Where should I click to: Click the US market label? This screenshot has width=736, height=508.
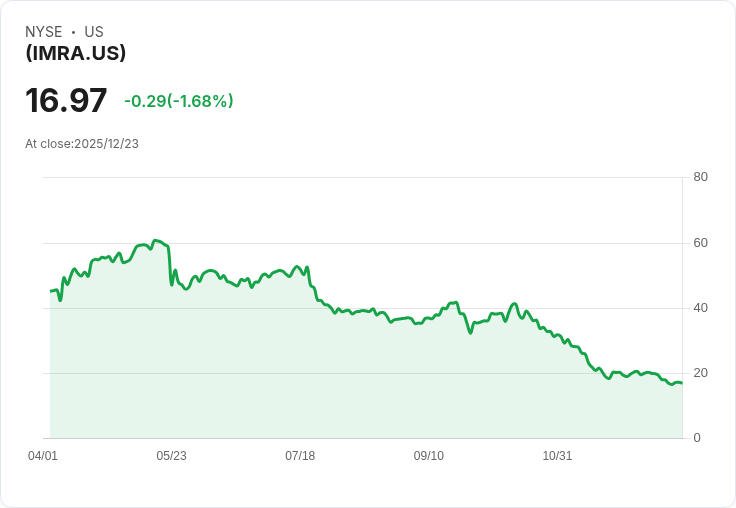click(x=94, y=32)
